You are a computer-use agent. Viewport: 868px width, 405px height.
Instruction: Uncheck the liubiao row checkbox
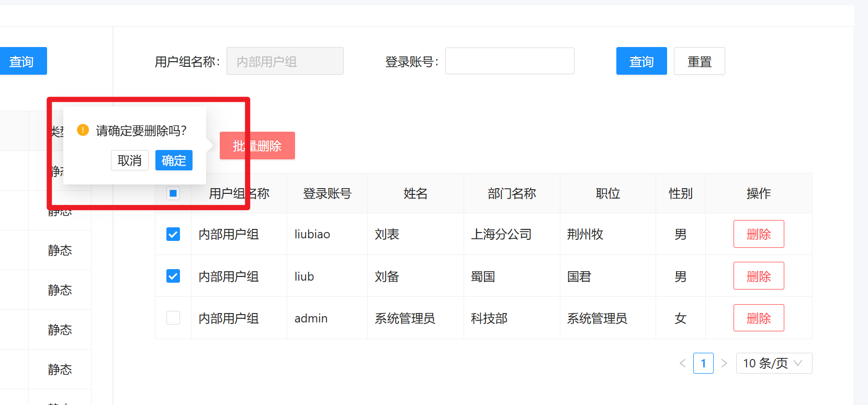pyautogui.click(x=173, y=234)
